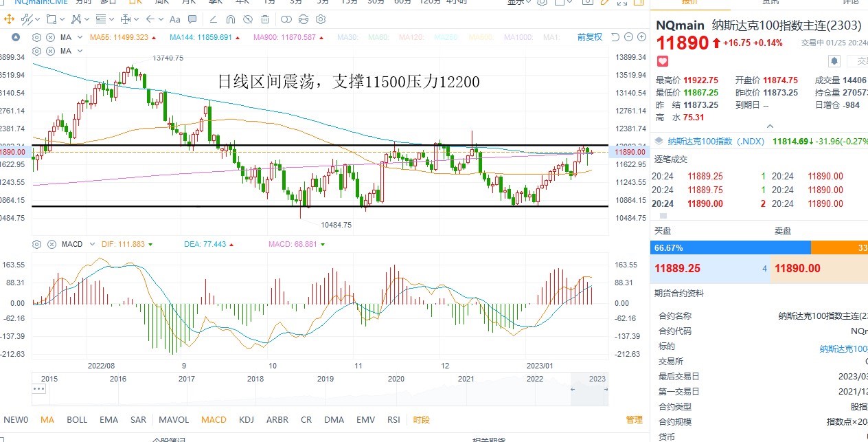868x442 pixels.
Task: Zoom out chart with minus circle icon
Action: (628, 36)
